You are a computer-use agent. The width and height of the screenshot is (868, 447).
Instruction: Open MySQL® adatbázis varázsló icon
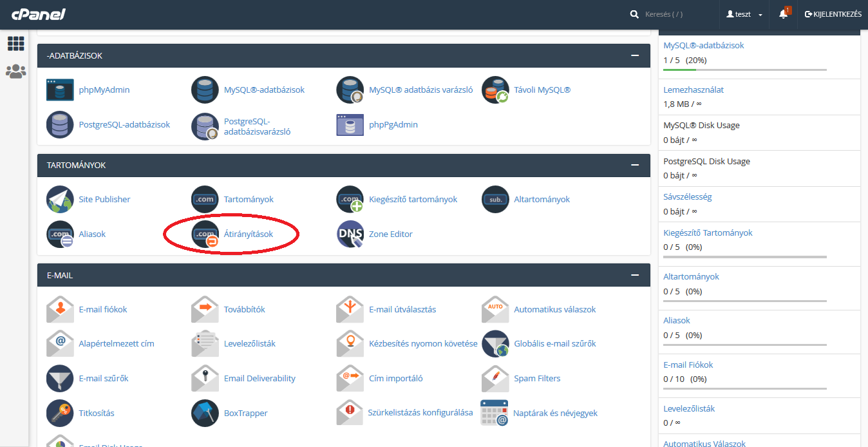click(x=350, y=90)
